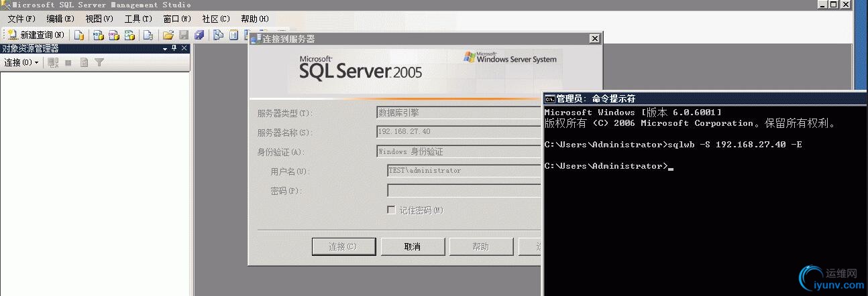The height and width of the screenshot is (296, 868).
Task: Close the SQL Server Management Studio window
Action: coord(846,5)
